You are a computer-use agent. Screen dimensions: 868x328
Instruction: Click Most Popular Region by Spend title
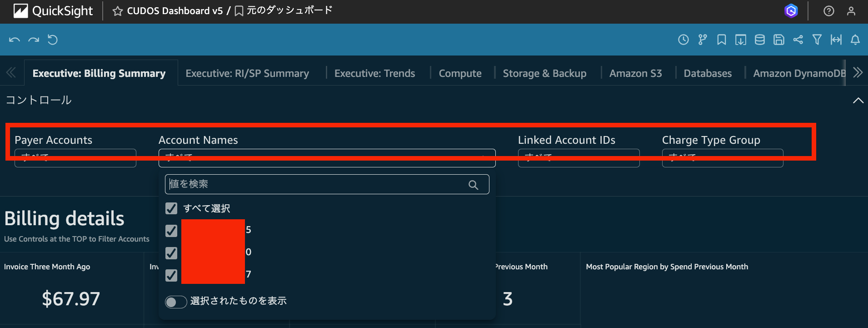click(x=667, y=267)
